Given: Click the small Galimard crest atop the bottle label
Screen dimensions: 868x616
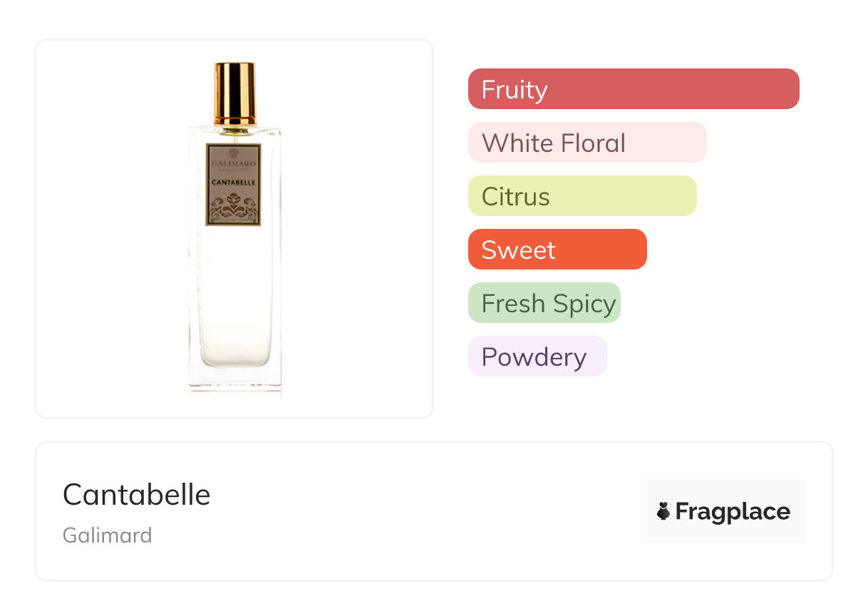Looking at the screenshot, I should point(234,153).
